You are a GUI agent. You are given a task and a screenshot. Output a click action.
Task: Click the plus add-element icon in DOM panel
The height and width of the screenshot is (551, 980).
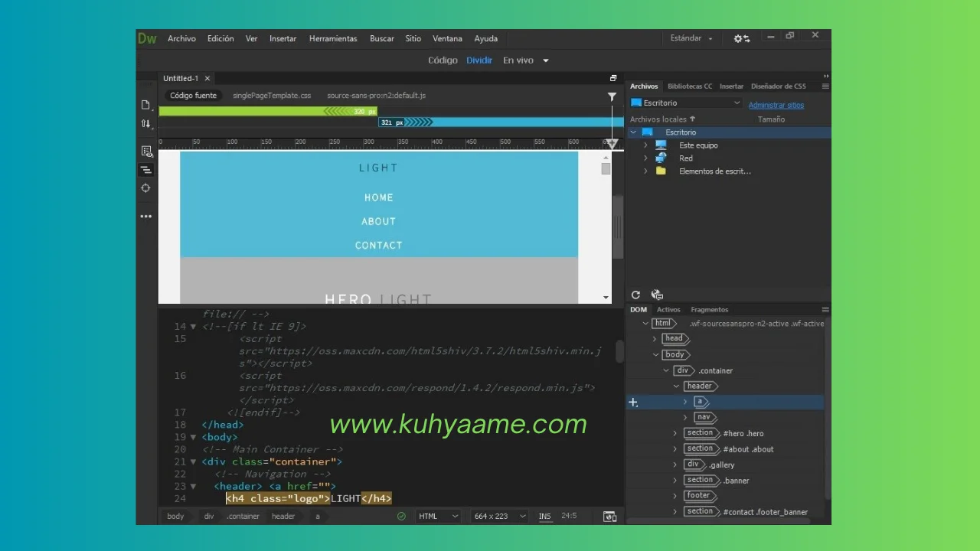pyautogui.click(x=633, y=403)
